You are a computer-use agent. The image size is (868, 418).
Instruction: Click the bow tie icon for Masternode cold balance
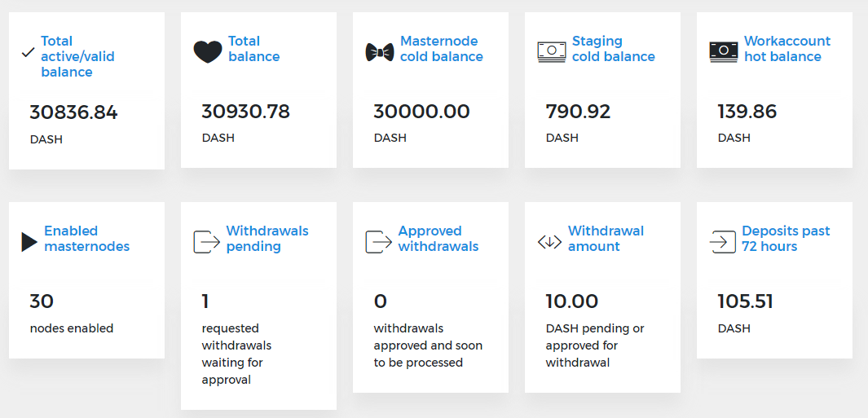tap(380, 52)
